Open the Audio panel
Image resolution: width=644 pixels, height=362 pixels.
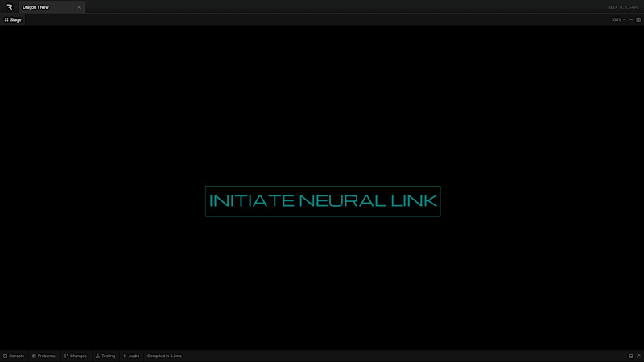click(131, 356)
